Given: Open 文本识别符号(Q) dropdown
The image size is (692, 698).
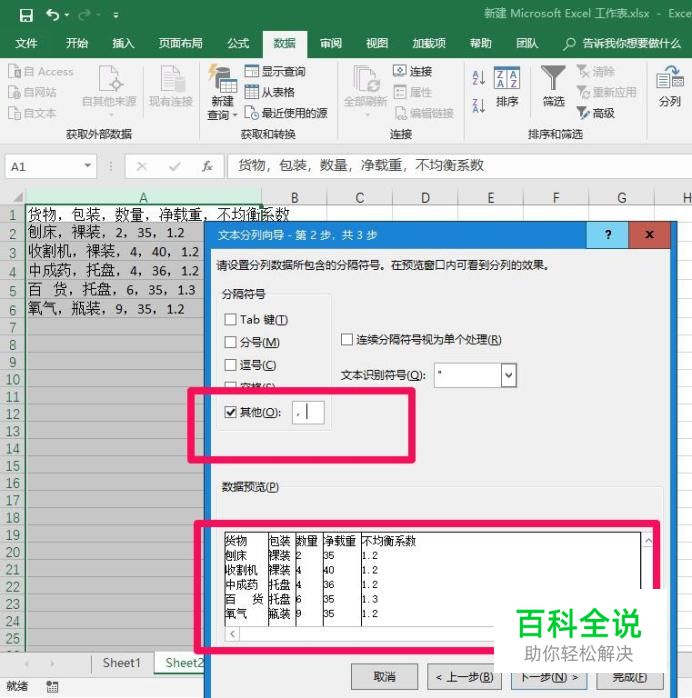Looking at the screenshot, I should (509, 375).
